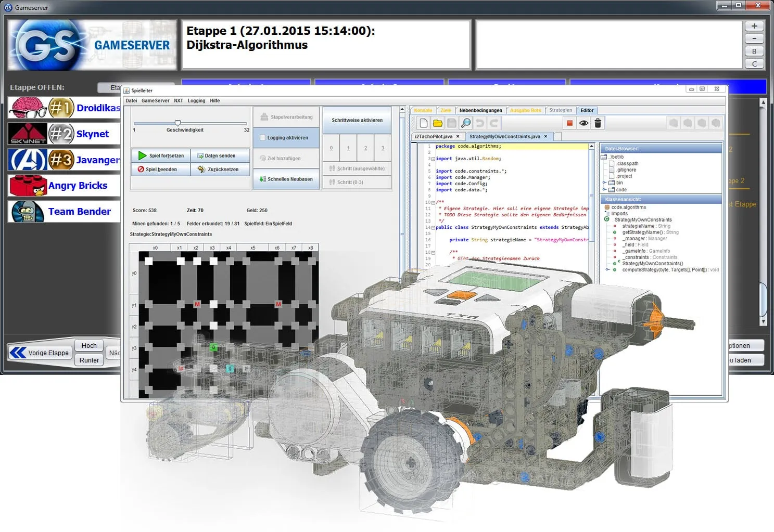Click the Geschwindigkeit slider handle
The height and width of the screenshot is (532, 774).
pos(177,123)
